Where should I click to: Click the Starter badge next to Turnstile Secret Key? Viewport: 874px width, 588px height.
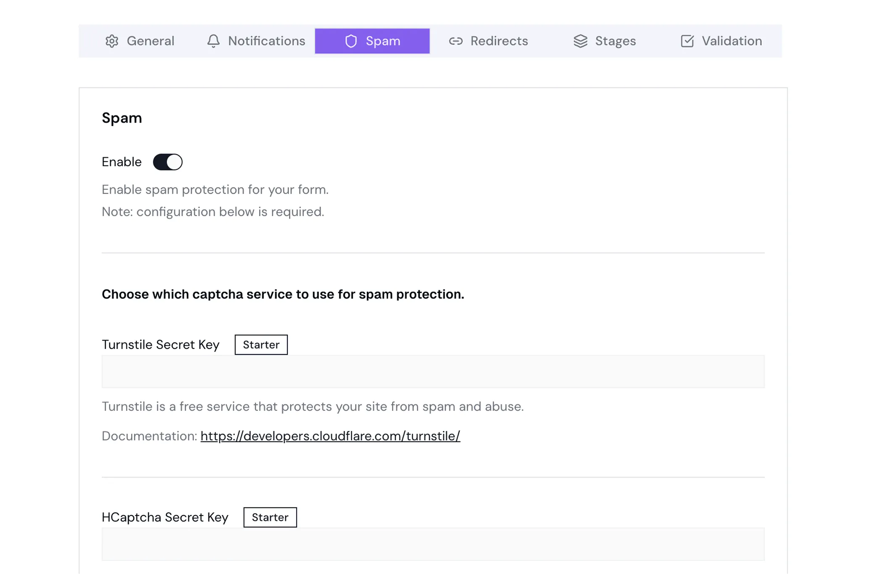(x=261, y=344)
